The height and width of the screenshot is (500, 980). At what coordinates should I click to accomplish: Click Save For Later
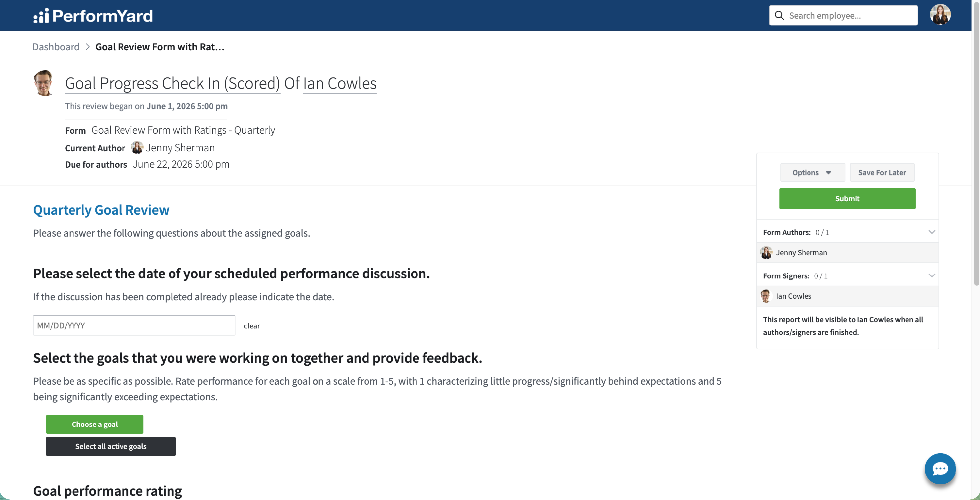pyautogui.click(x=882, y=172)
